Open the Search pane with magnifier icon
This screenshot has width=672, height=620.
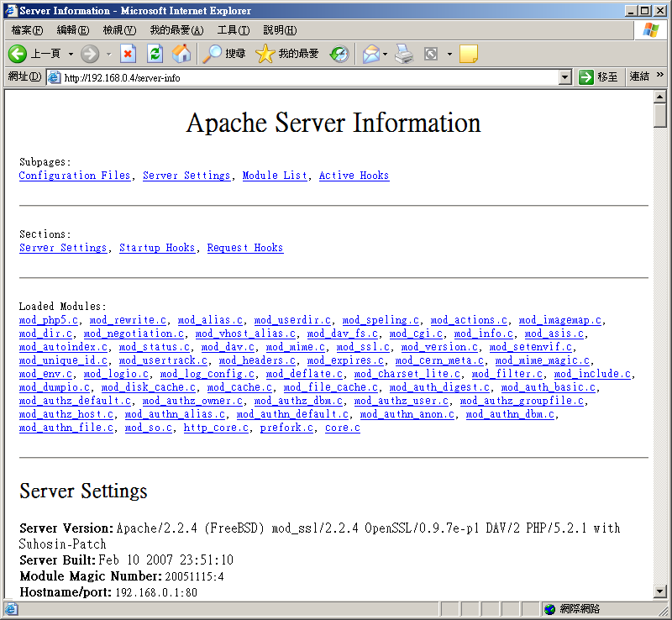tap(212, 54)
